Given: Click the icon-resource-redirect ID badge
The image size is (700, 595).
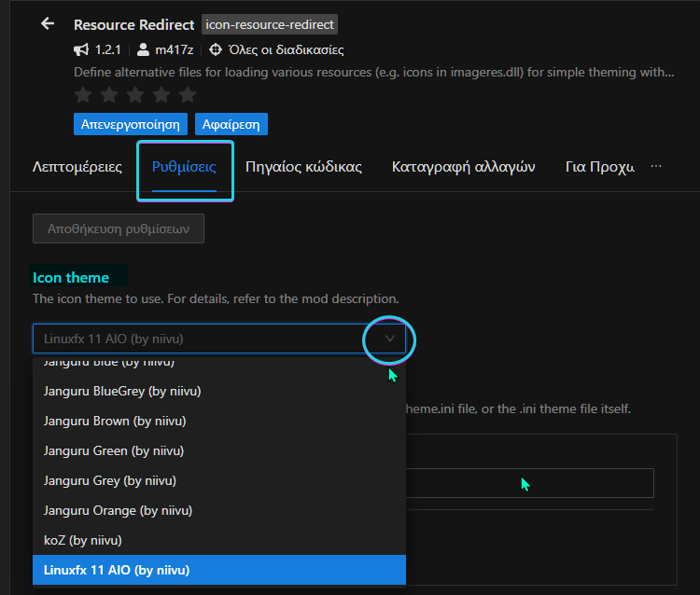Looking at the screenshot, I should [x=270, y=24].
